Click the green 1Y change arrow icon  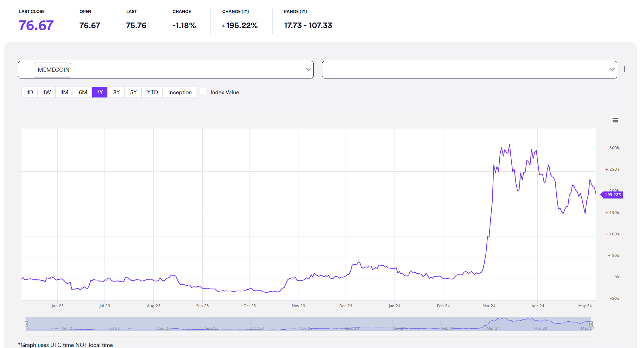(x=223, y=26)
